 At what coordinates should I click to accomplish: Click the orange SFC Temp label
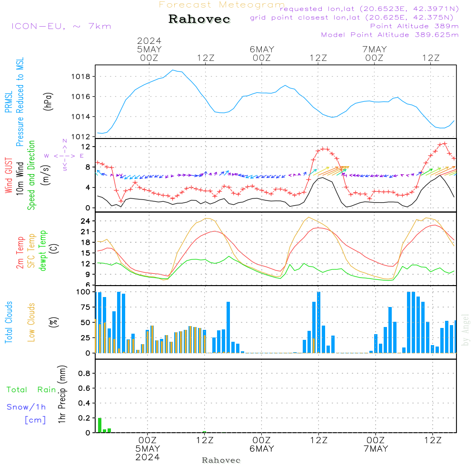coord(32,251)
